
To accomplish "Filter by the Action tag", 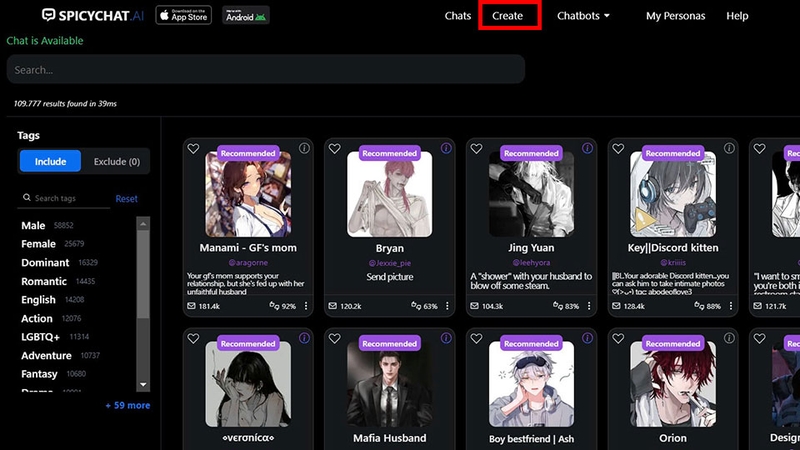I will coord(37,318).
